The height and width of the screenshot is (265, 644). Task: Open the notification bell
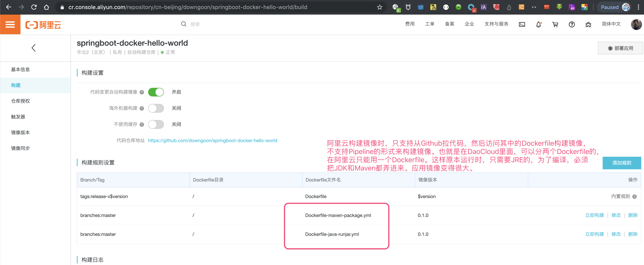pyautogui.click(x=538, y=24)
